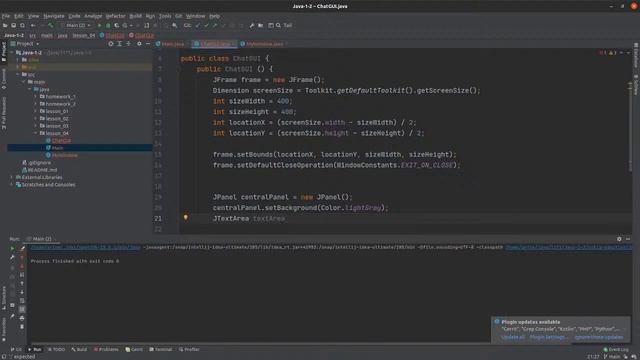Open Run panel gear settings
The image size is (640, 360).
pyautogui.click(x=619, y=239)
